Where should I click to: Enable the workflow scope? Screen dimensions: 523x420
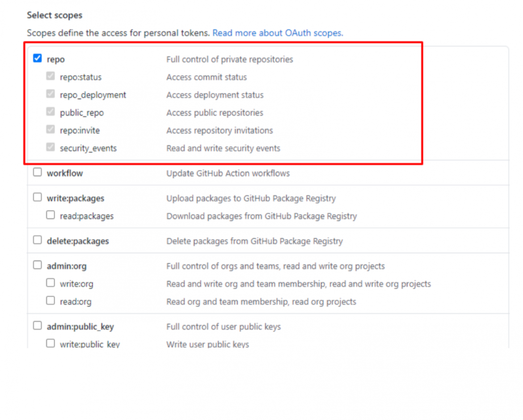pos(37,172)
